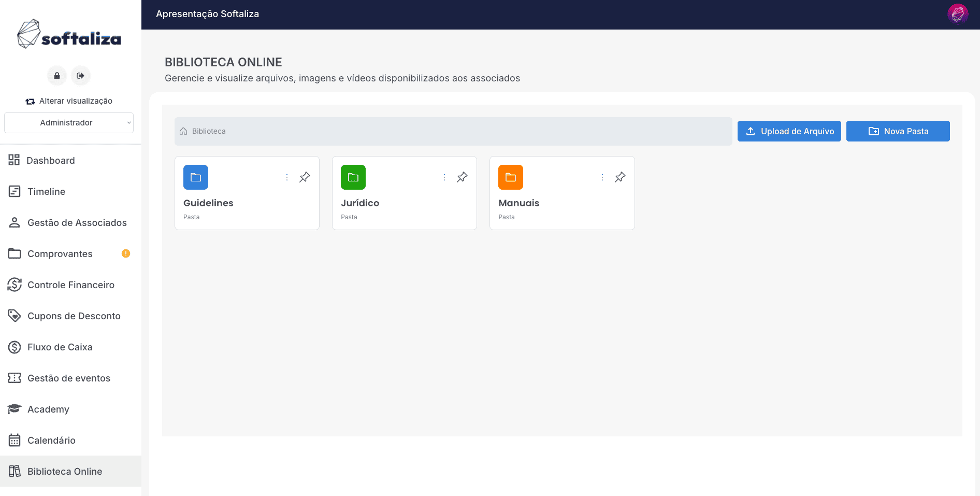This screenshot has width=980, height=496.
Task: Click the logout icon in sidebar
Action: tap(80, 76)
